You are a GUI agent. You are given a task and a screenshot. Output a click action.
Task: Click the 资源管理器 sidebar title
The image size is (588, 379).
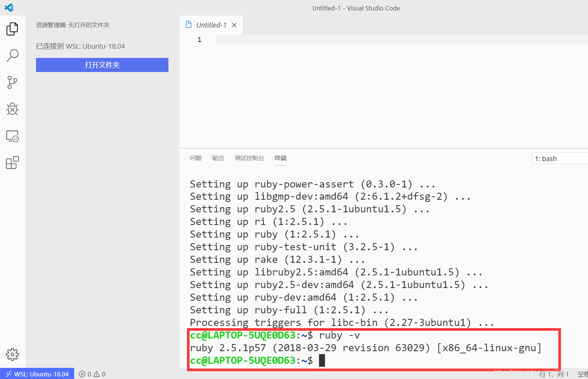[x=73, y=25]
